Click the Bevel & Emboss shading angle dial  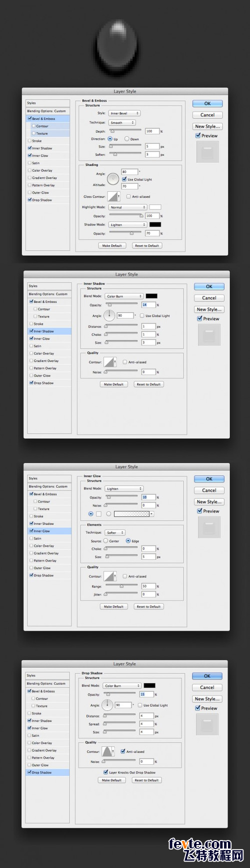click(112, 179)
